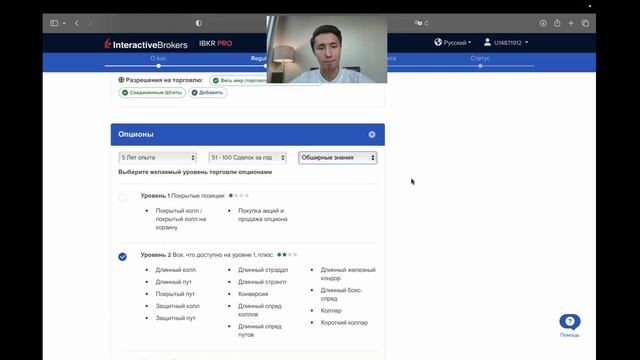The height and width of the screenshot is (360, 640).
Task: Show tab overview icon
Action: click(585, 23)
